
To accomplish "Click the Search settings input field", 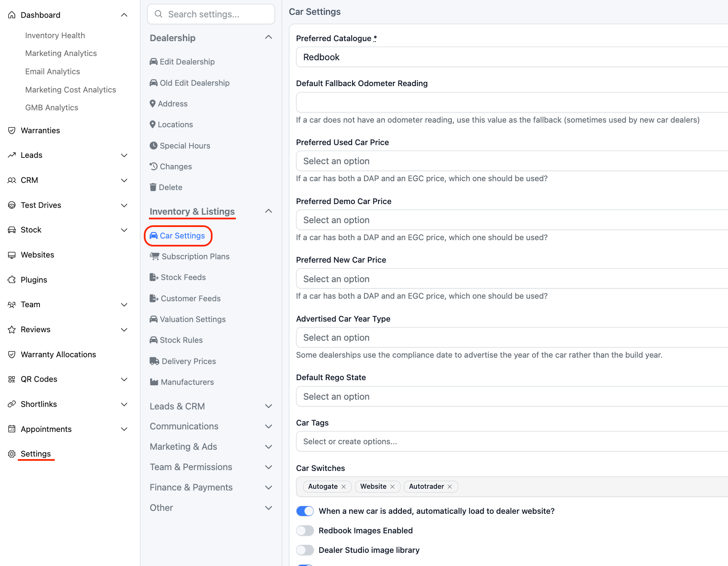I will point(211,14).
